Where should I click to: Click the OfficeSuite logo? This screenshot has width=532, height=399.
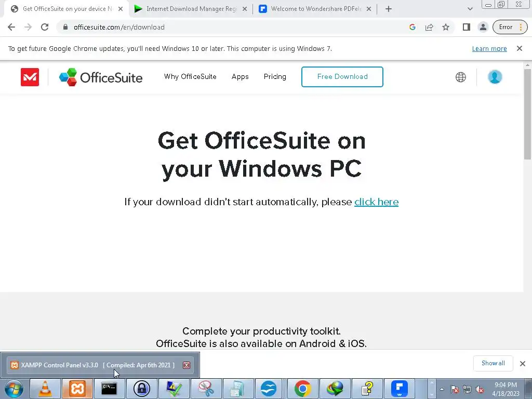(x=101, y=77)
